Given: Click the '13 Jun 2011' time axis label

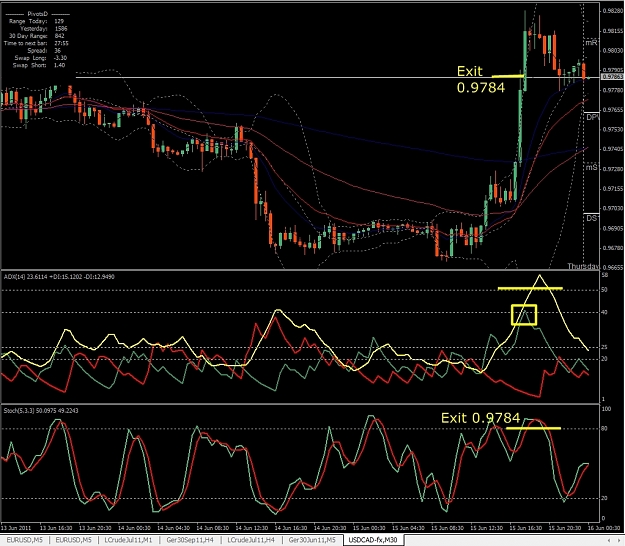Looking at the screenshot, I should (16, 528).
